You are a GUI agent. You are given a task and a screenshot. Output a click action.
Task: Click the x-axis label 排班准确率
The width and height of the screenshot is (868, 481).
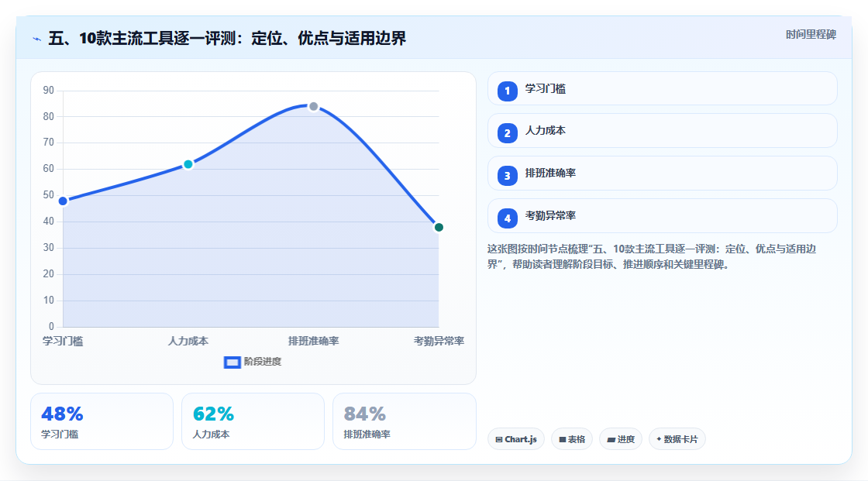(313, 341)
